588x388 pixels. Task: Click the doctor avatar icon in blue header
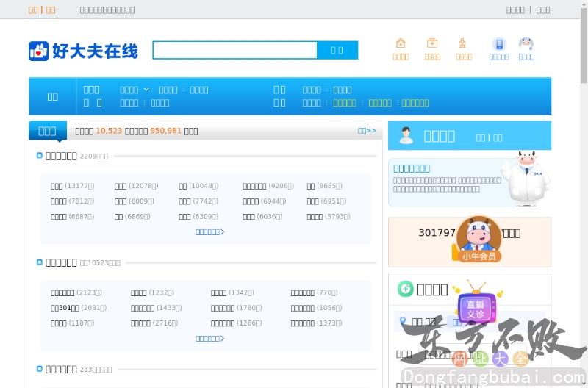coord(406,136)
